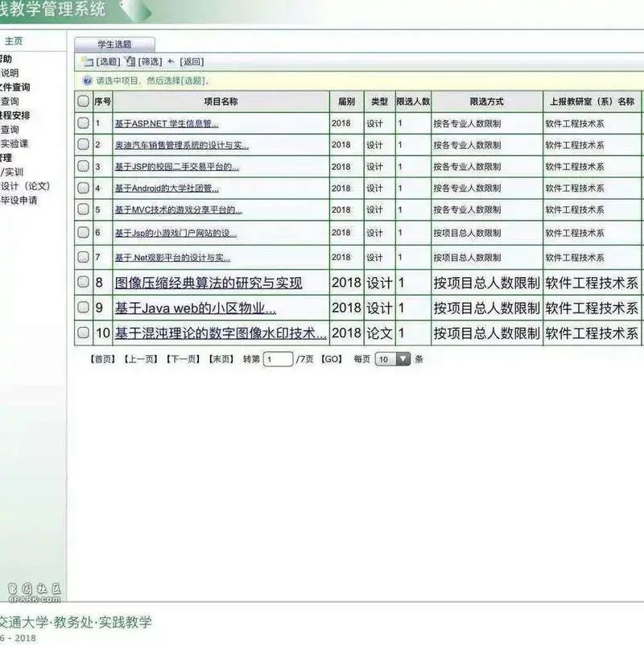Tick the select-all checkbox in the table header
Viewport: 644px width, 646px height.
(x=84, y=101)
